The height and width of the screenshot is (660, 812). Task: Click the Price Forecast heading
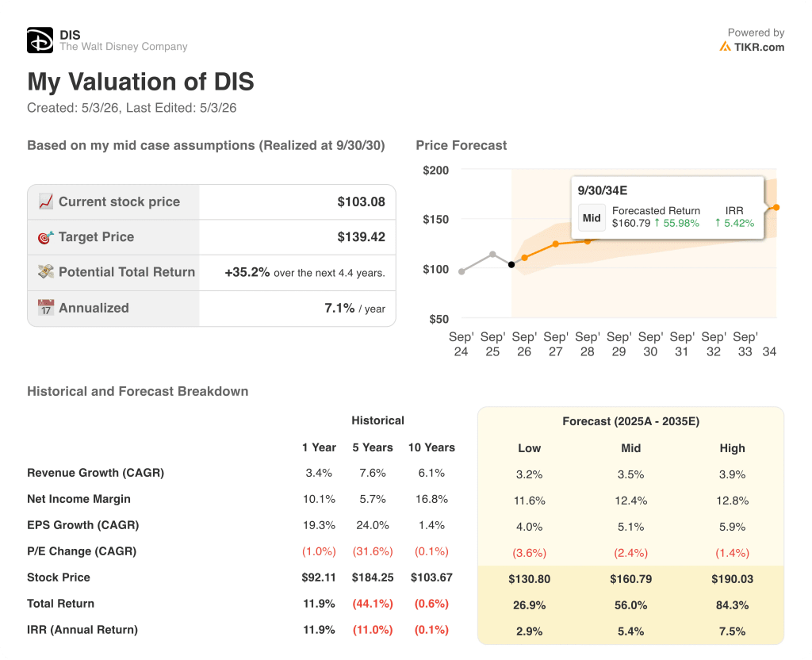click(x=461, y=146)
